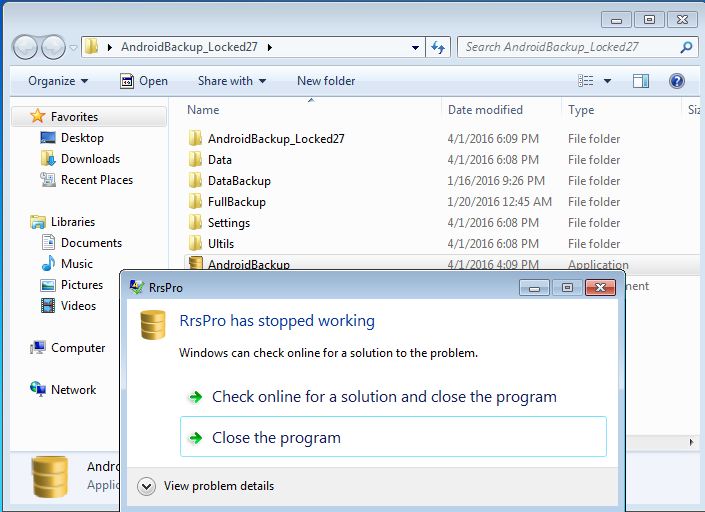Screen dimensions: 705x512
Task: Click the magnifier icon in the search box
Action: (x=687, y=47)
